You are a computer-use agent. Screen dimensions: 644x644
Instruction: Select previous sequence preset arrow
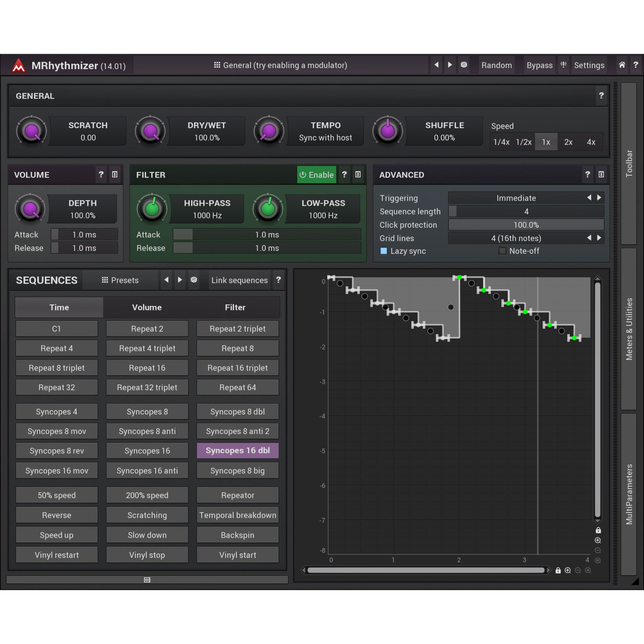click(166, 280)
